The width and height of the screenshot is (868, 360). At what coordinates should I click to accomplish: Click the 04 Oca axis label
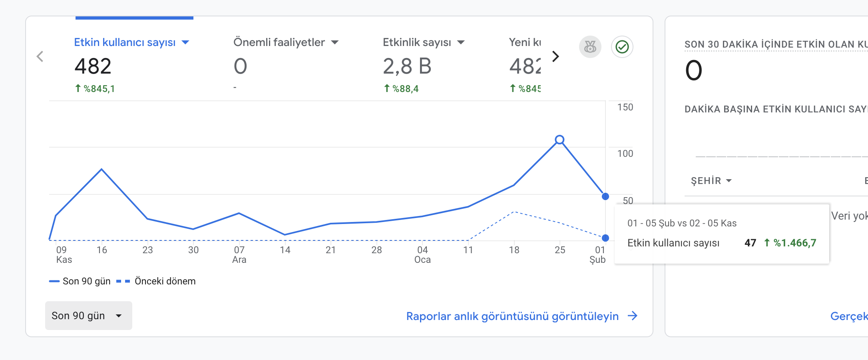click(x=422, y=255)
